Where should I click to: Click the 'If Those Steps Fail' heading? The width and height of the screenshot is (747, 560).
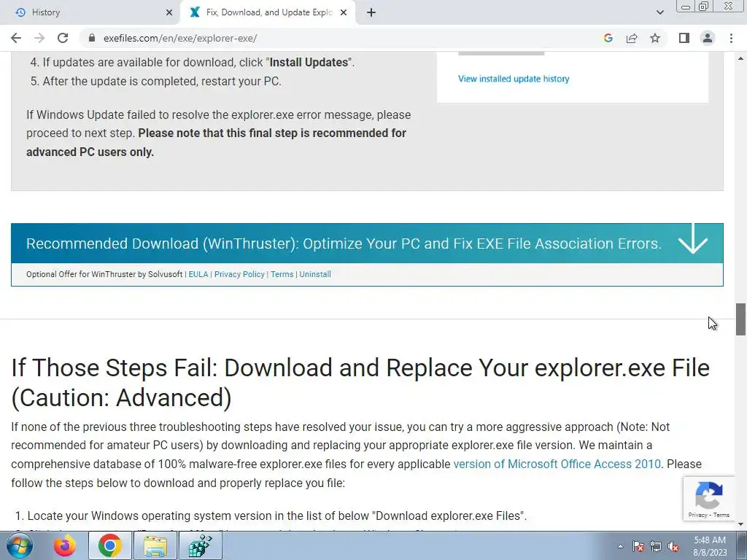point(360,382)
